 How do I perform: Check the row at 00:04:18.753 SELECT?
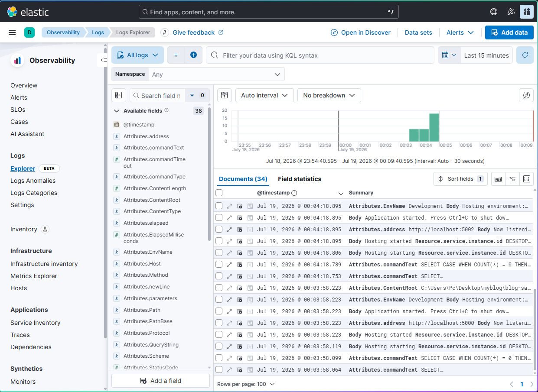219,276
